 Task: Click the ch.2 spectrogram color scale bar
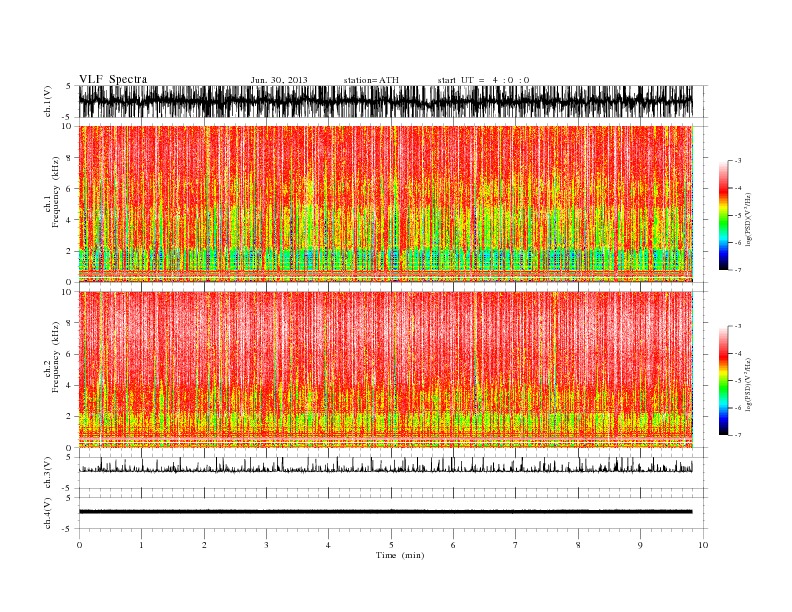tap(723, 381)
